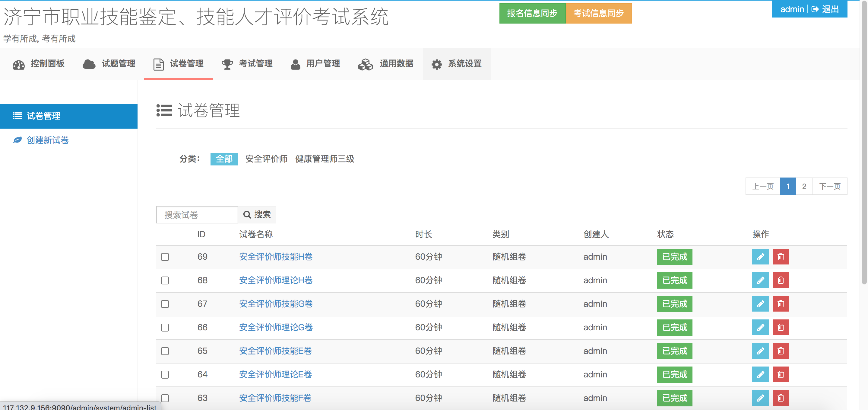This screenshot has width=868, height=410.
Task: Focus the 搜索试卷 search field
Action: click(197, 215)
